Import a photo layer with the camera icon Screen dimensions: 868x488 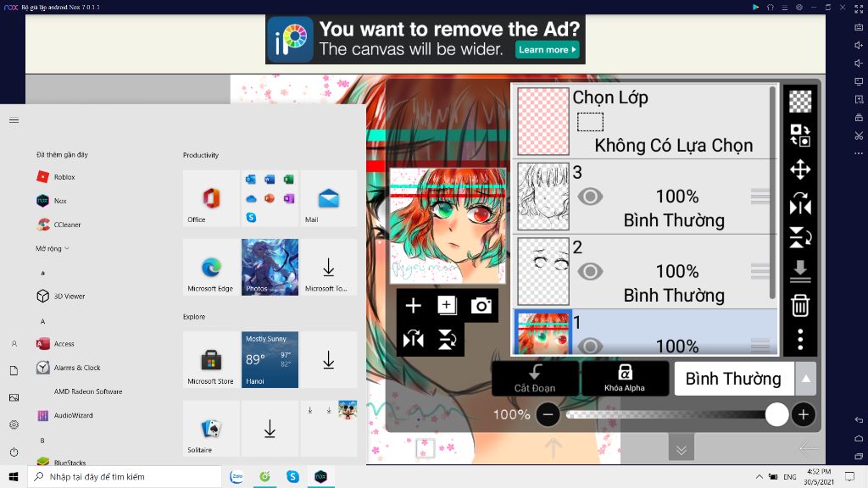tap(481, 305)
